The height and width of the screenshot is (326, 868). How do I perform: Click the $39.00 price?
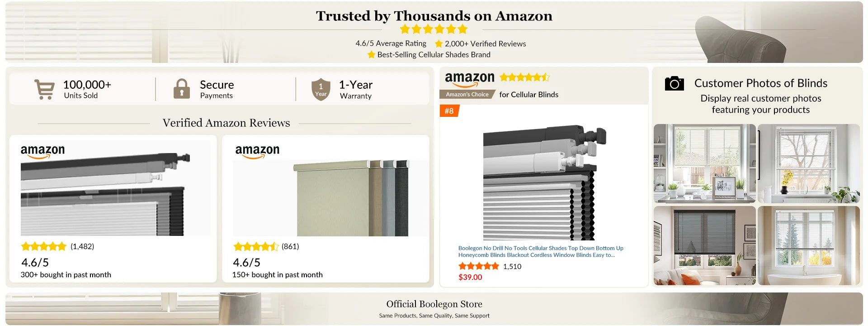(x=470, y=277)
